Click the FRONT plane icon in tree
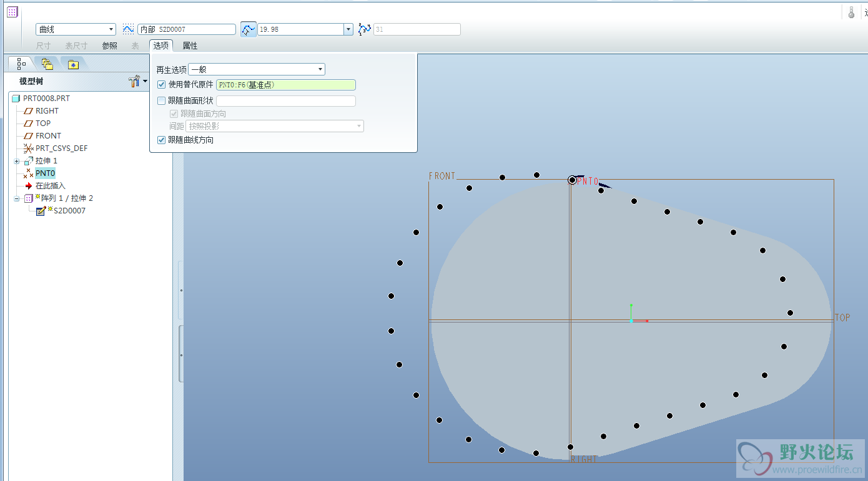The height and width of the screenshot is (481, 868). (28, 136)
